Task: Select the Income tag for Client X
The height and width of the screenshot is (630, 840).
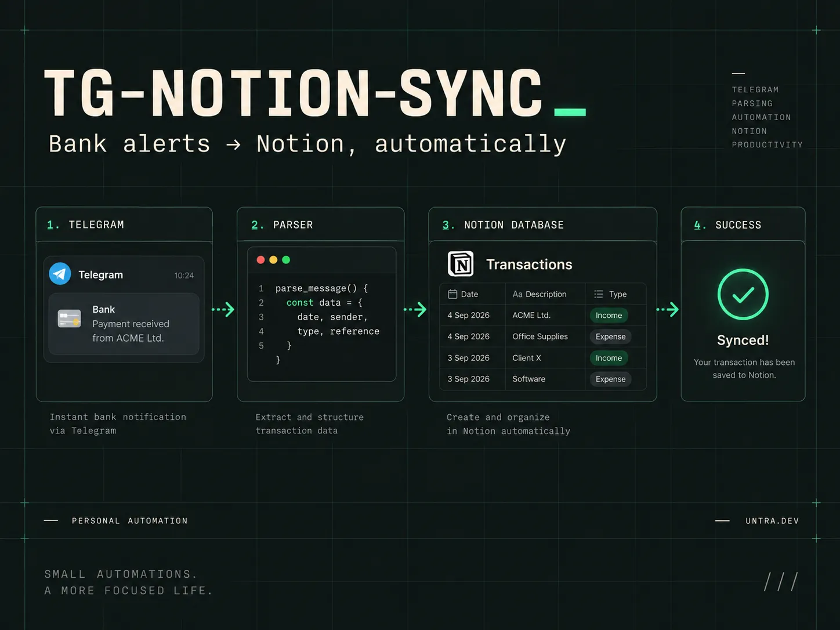Action: (x=609, y=358)
